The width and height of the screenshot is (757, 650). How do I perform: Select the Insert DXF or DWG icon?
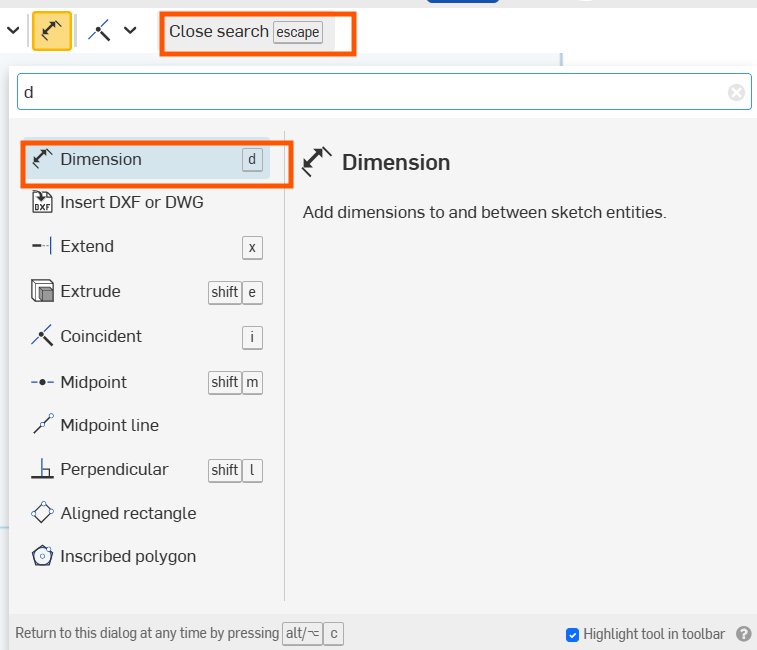42,202
